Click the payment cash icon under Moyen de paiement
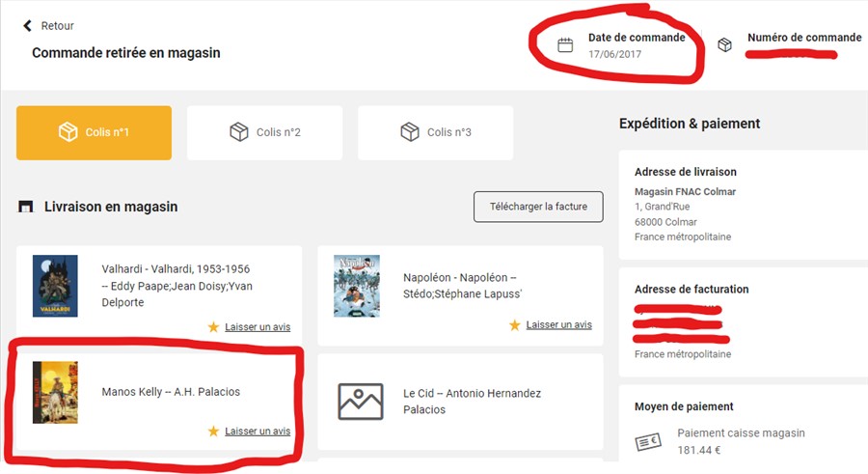Viewport: 868px width, 474px height. 647,441
